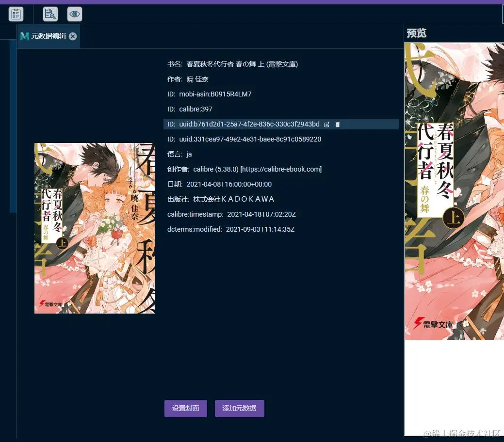
Task: Click the 添加元数据 button
Action: tap(240, 408)
